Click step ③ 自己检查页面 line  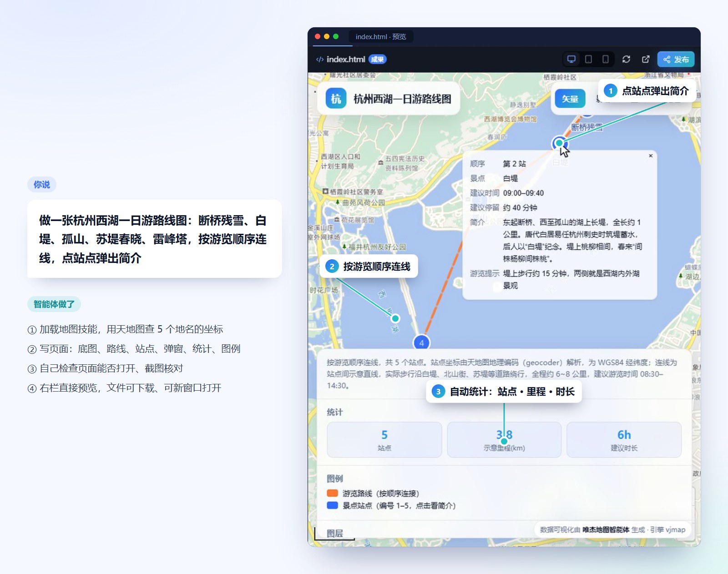coord(106,368)
